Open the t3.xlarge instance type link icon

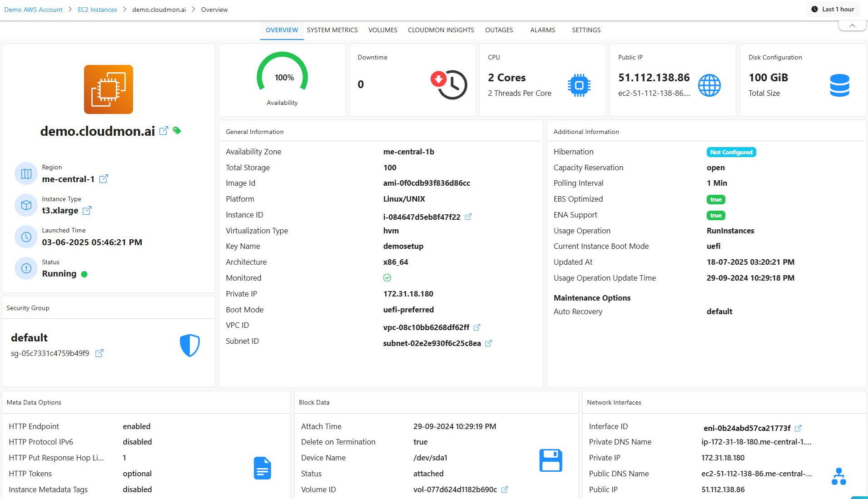point(87,210)
